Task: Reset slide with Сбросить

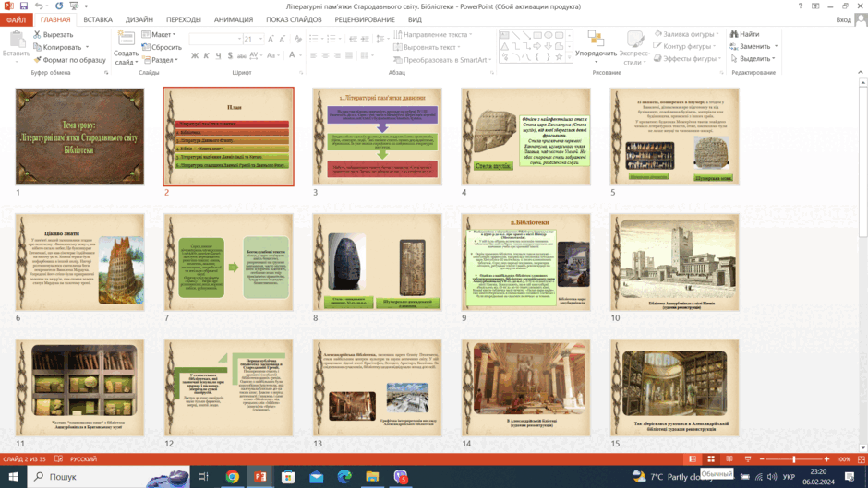Action: pos(162,47)
